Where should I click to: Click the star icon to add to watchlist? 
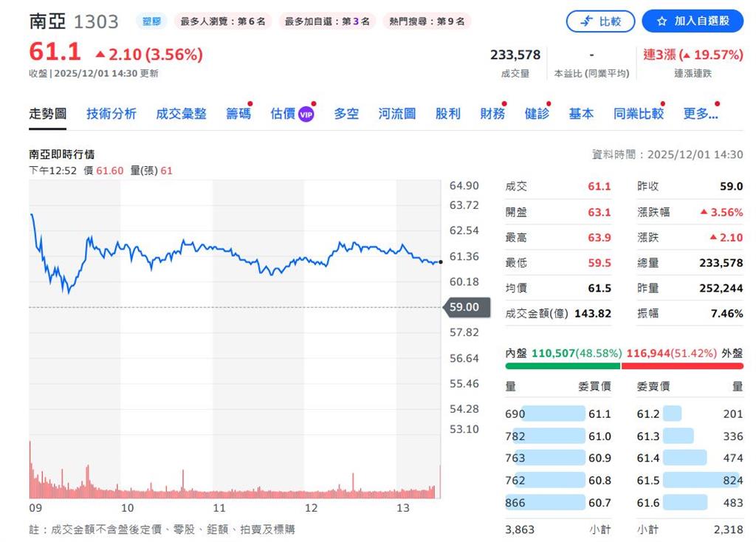(664, 21)
